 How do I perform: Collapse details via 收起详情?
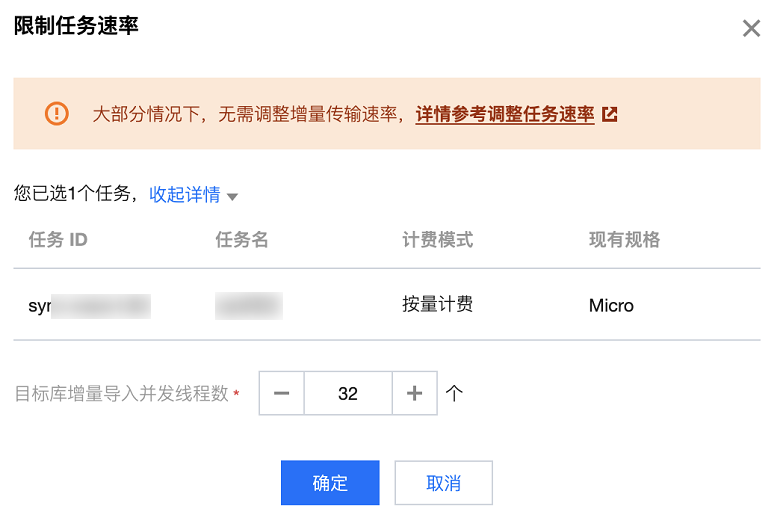[184, 195]
